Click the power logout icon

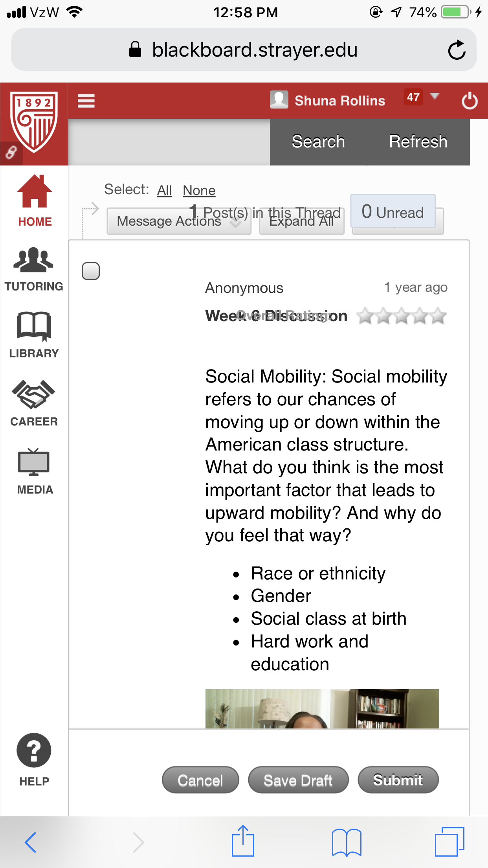[469, 101]
